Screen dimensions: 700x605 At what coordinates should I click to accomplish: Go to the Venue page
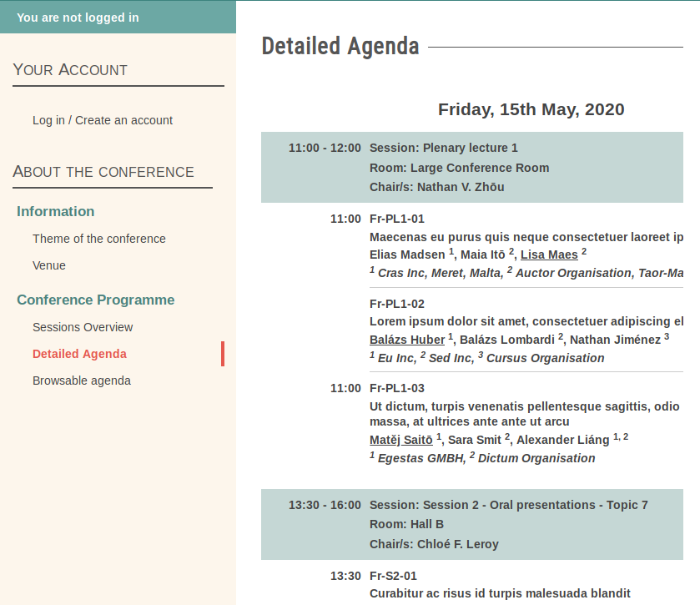pos(48,265)
